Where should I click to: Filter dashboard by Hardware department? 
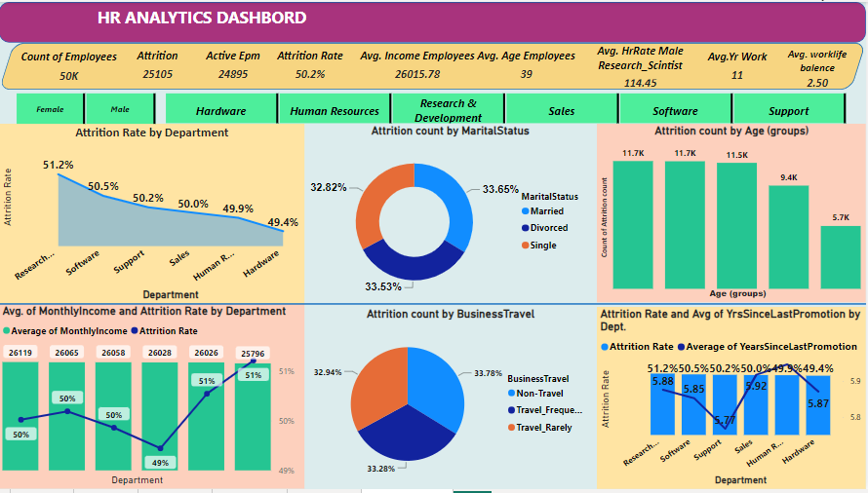[x=220, y=111]
